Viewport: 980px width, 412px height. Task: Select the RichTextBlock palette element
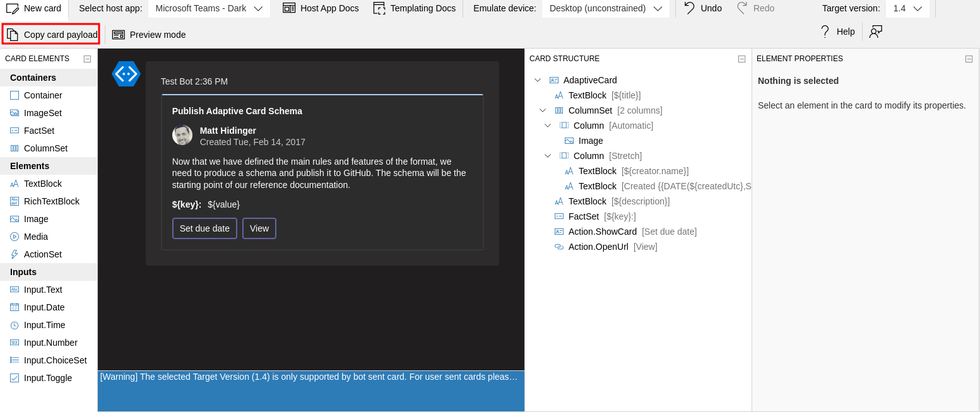(49, 201)
